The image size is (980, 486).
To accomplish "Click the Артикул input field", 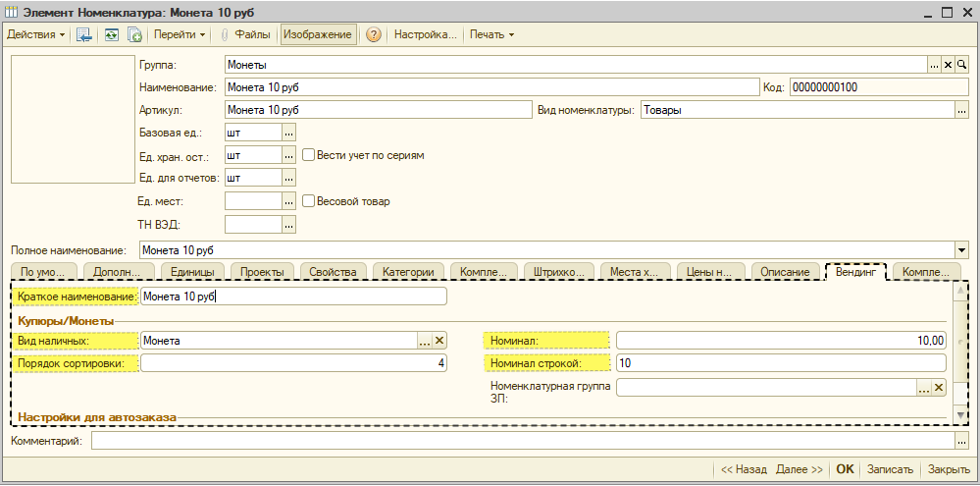I will point(378,110).
